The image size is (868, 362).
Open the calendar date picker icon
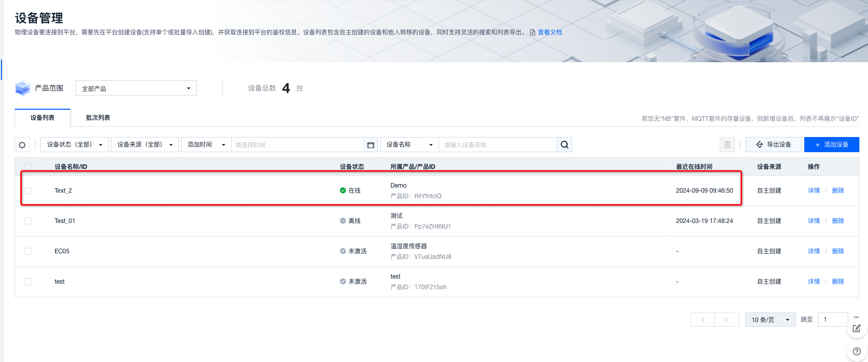tap(371, 145)
